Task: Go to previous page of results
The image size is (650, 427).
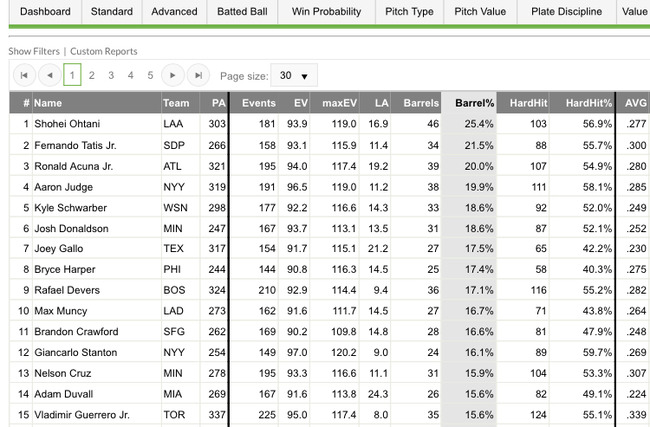Action: [x=49, y=75]
